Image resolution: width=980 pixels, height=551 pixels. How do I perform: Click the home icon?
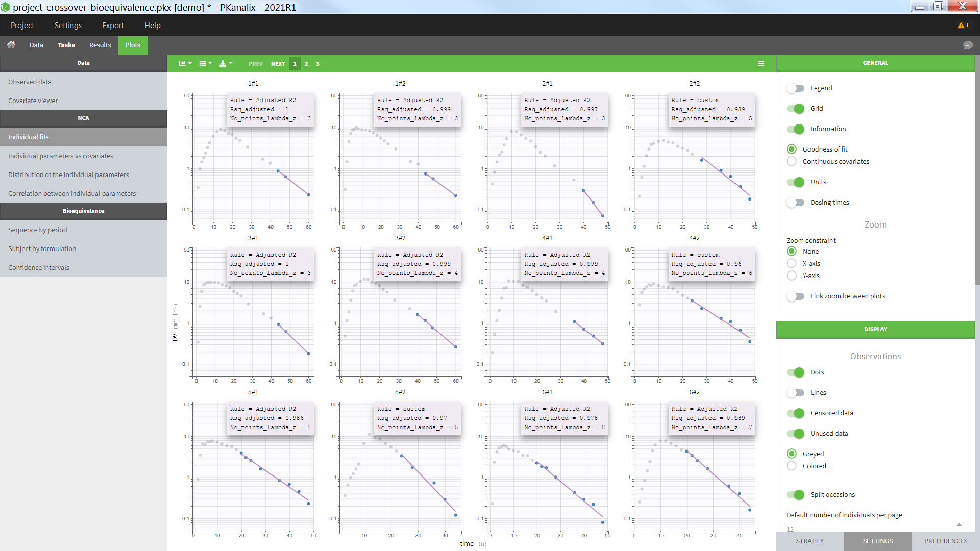click(11, 45)
